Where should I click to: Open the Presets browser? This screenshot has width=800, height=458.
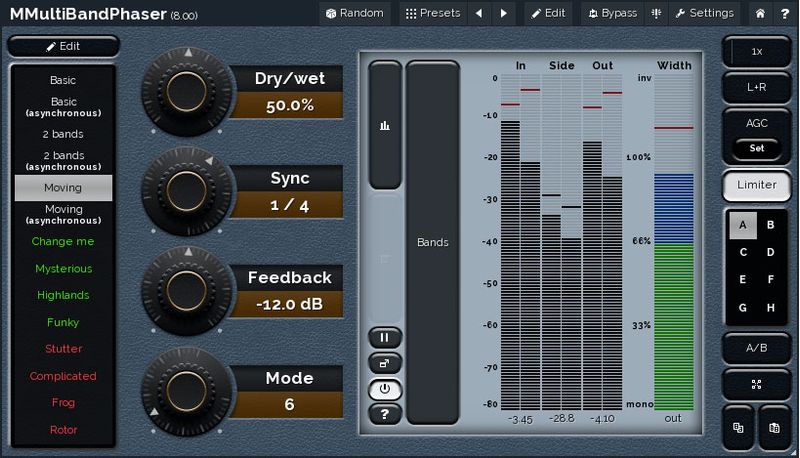[x=433, y=13]
